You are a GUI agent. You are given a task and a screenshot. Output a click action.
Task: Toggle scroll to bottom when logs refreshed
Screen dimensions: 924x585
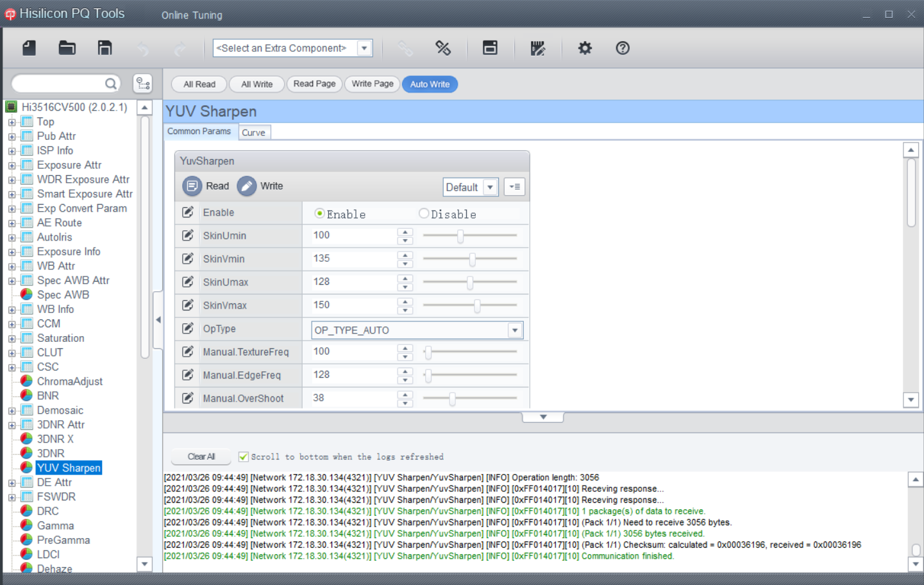(243, 457)
